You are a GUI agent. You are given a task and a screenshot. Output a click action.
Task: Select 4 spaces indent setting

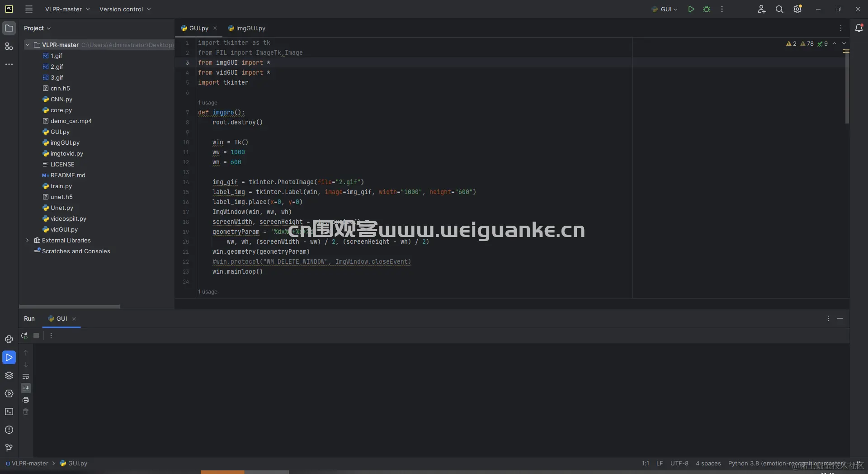tap(708, 463)
